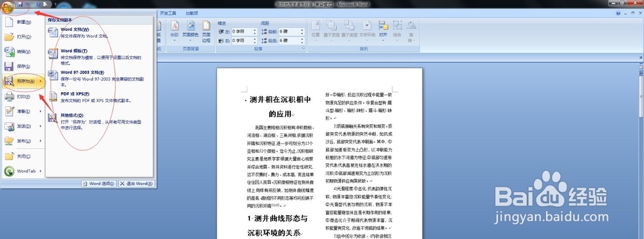Step the left indent value
The width and height of the screenshot is (644, 239).
254,31
